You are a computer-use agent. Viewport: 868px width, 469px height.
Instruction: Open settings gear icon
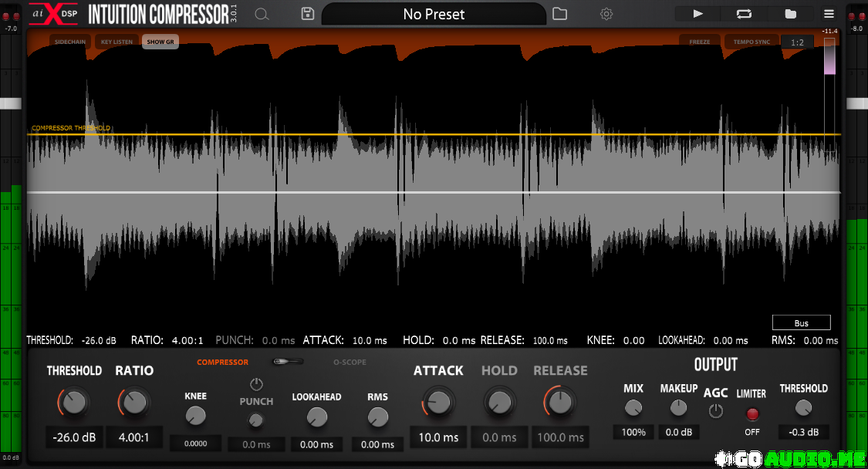click(606, 14)
